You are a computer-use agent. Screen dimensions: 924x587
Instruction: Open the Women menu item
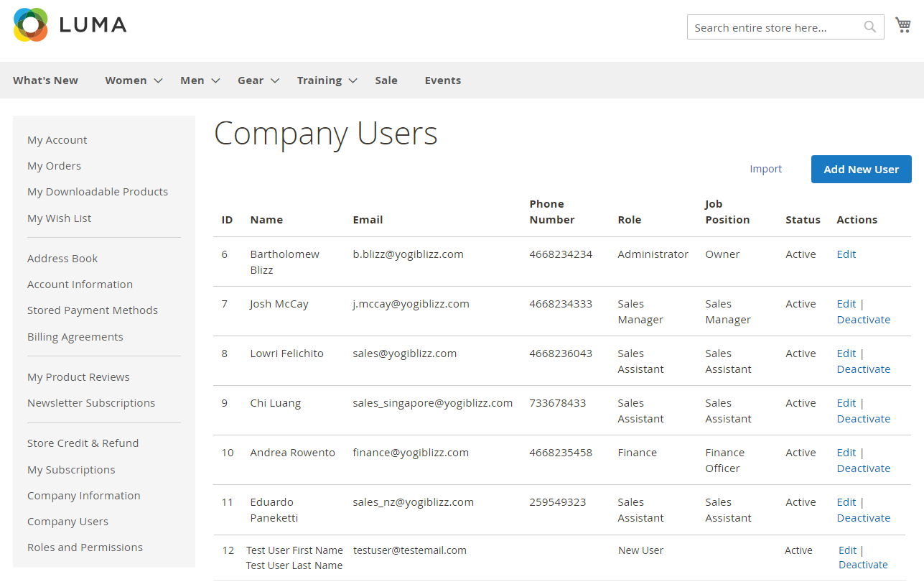pyautogui.click(x=126, y=80)
